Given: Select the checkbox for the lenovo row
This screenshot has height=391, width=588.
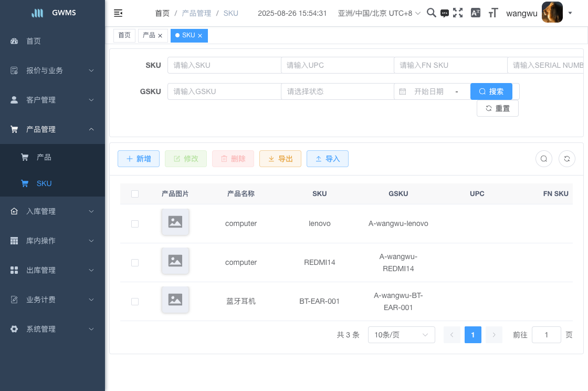Looking at the screenshot, I should [135, 224].
